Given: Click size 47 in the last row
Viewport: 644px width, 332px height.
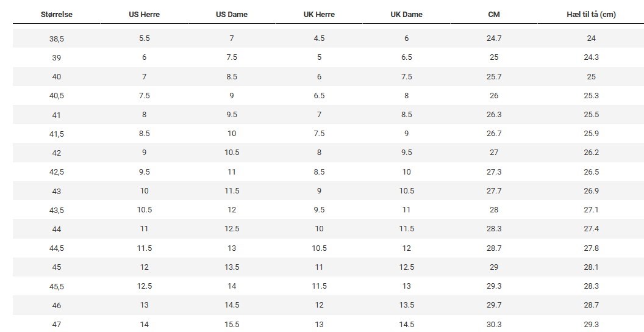Looking at the screenshot, I should point(57,324).
